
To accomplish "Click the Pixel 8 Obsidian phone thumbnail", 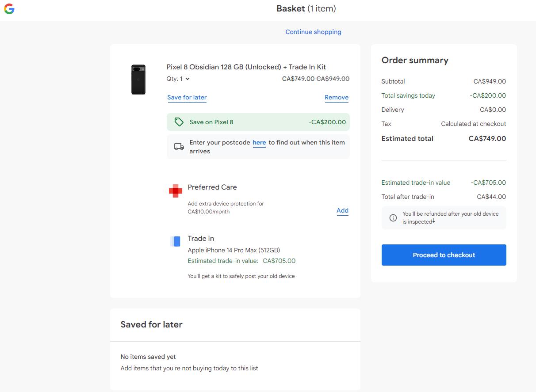I will click(x=138, y=80).
